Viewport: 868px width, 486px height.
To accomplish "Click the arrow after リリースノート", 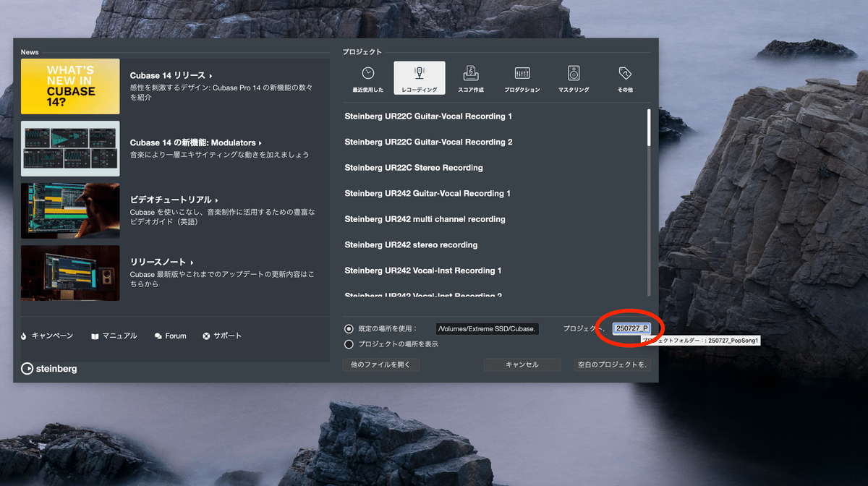I will pyautogui.click(x=193, y=262).
